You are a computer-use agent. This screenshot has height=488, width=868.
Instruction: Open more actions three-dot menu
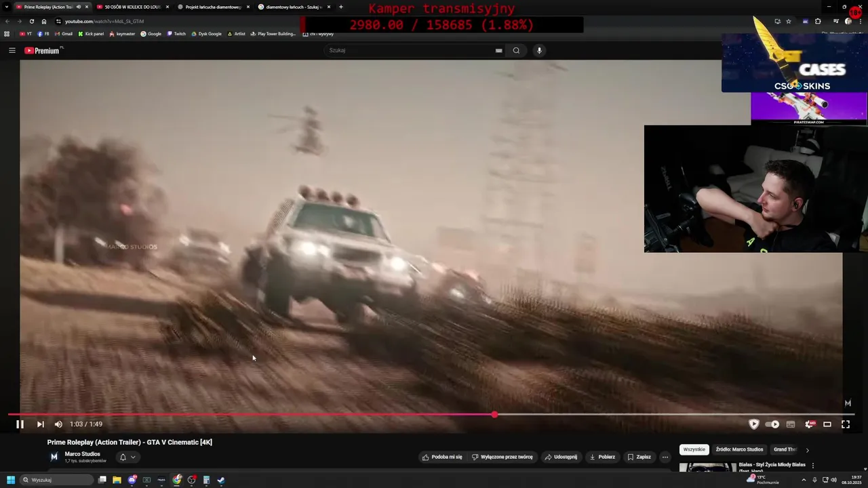tap(665, 457)
